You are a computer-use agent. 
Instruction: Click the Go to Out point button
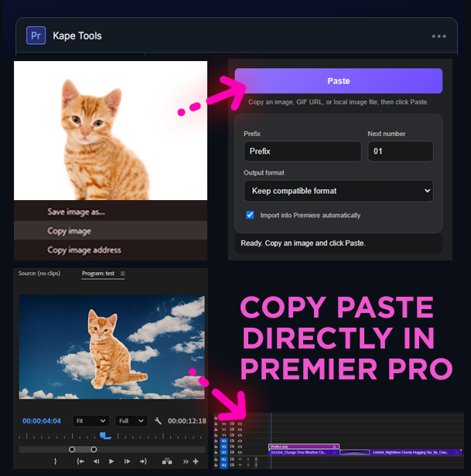143,461
